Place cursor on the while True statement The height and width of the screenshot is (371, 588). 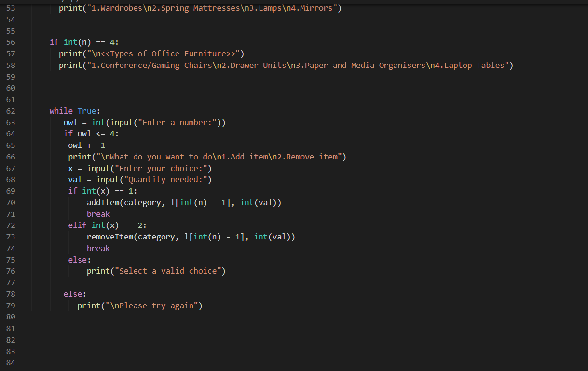(74, 111)
